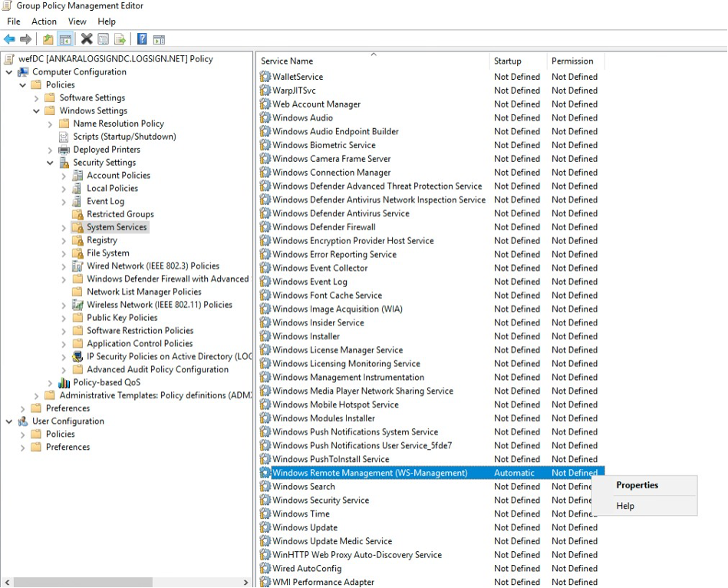Select the Event Log tree item
This screenshot has height=588, width=728.
[105, 201]
